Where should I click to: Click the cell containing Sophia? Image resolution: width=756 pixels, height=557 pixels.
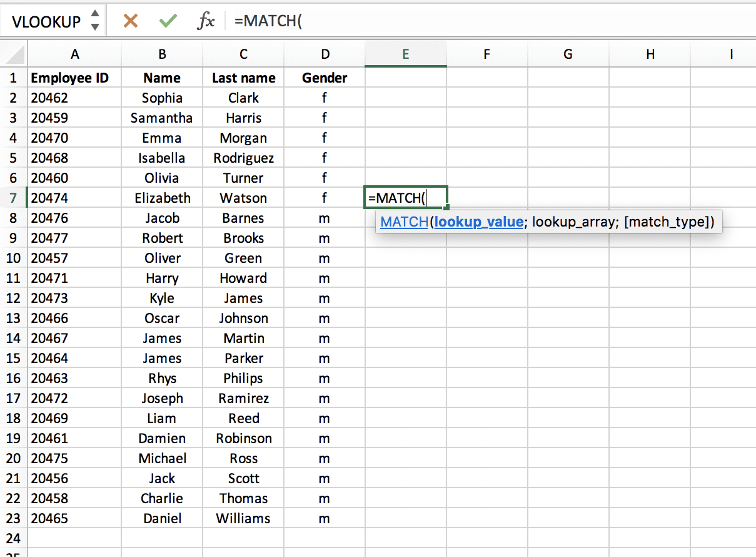(x=161, y=98)
